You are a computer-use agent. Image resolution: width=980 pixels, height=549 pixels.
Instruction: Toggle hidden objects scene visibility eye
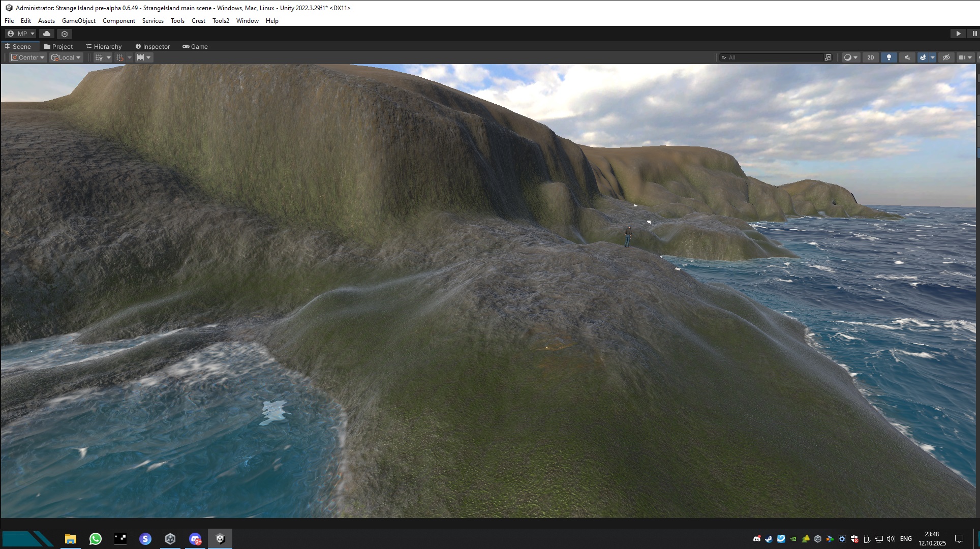click(946, 57)
